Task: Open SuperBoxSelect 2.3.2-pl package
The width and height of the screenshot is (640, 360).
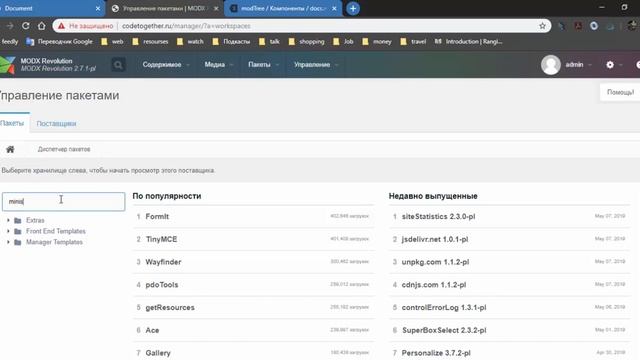Action: [444, 330]
